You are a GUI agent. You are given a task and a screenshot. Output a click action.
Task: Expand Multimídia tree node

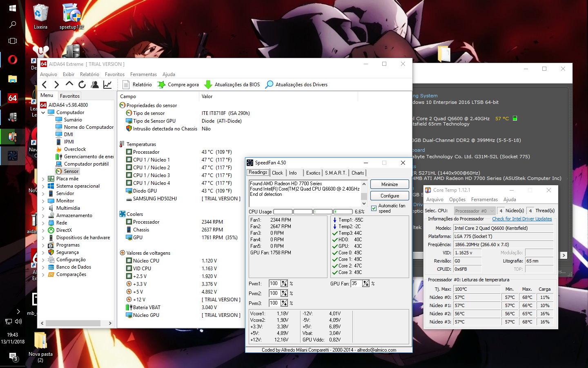tap(43, 208)
